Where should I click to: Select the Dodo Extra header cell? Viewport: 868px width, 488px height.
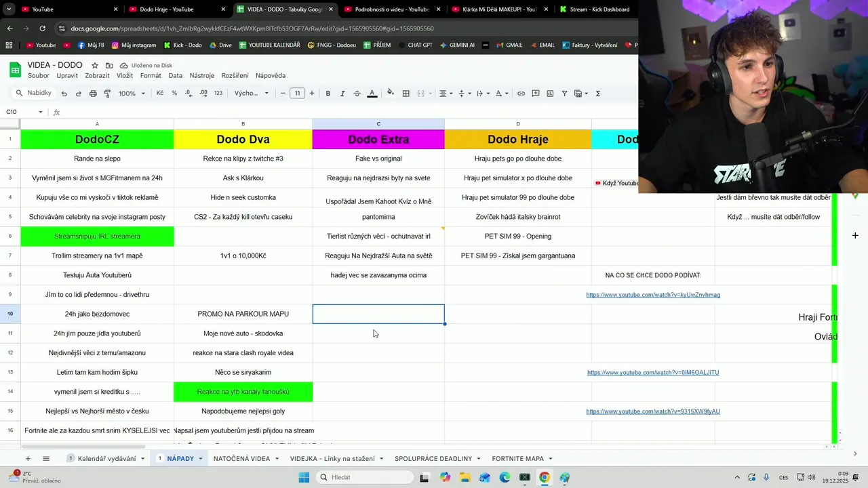pyautogui.click(x=378, y=140)
